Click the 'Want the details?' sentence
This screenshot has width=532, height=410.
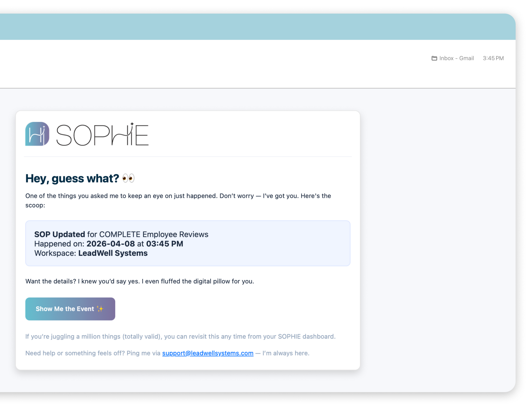(140, 281)
